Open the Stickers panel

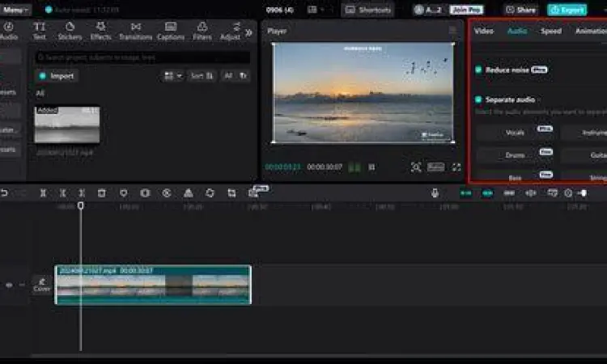click(x=69, y=31)
